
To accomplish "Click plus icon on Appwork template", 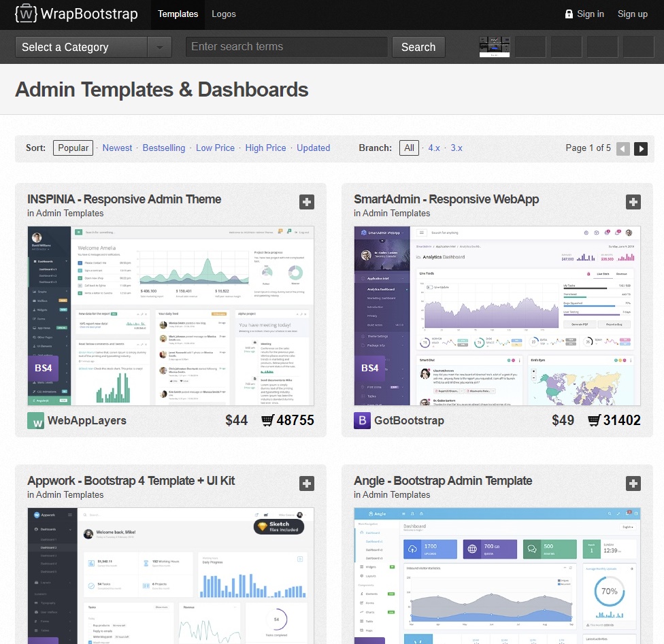I will [x=307, y=484].
